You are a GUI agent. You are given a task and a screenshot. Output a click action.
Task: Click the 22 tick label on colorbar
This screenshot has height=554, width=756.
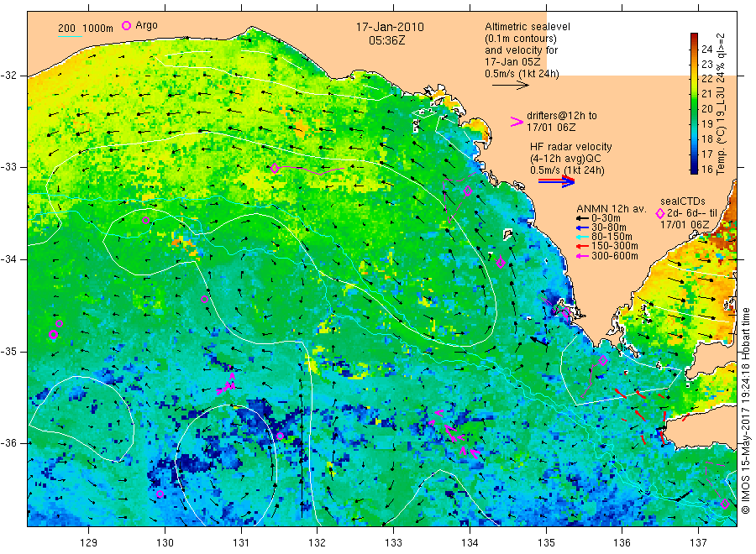706,79
